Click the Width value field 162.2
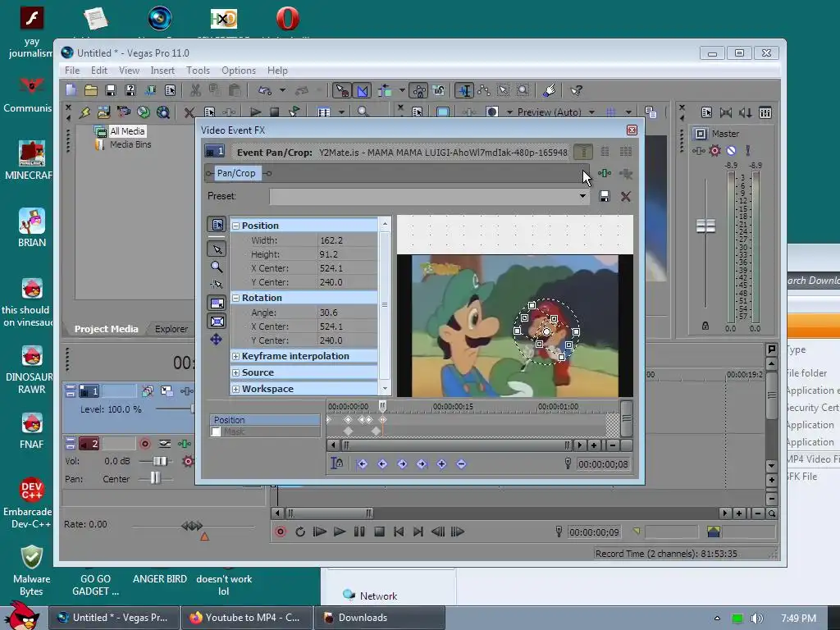The image size is (840, 630). coord(347,240)
